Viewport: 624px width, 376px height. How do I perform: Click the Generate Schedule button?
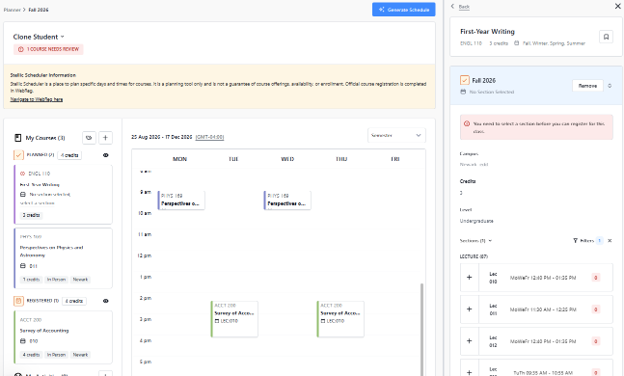(x=404, y=10)
